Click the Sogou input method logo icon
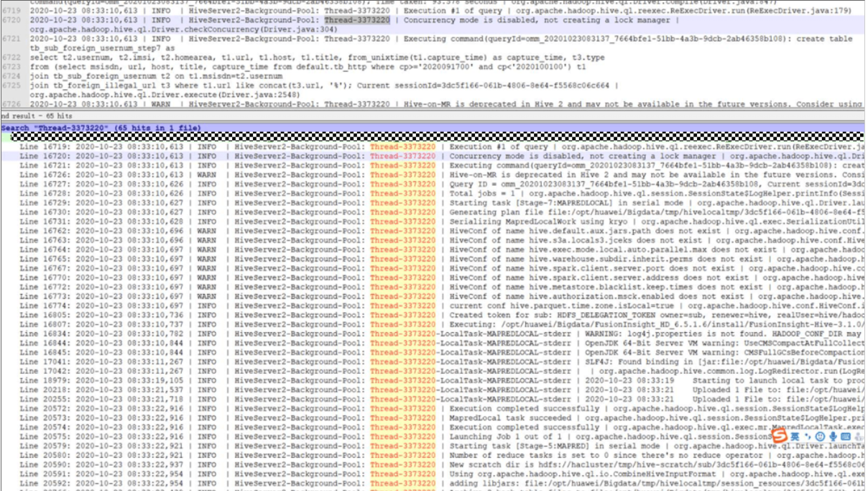 click(x=780, y=436)
